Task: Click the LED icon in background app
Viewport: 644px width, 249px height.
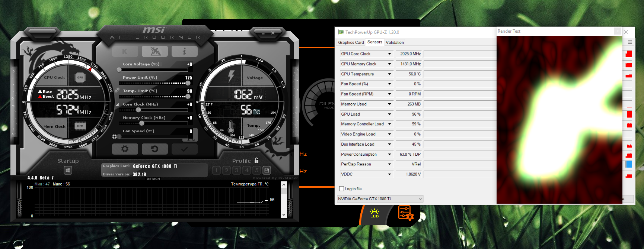Action: pos(374,213)
